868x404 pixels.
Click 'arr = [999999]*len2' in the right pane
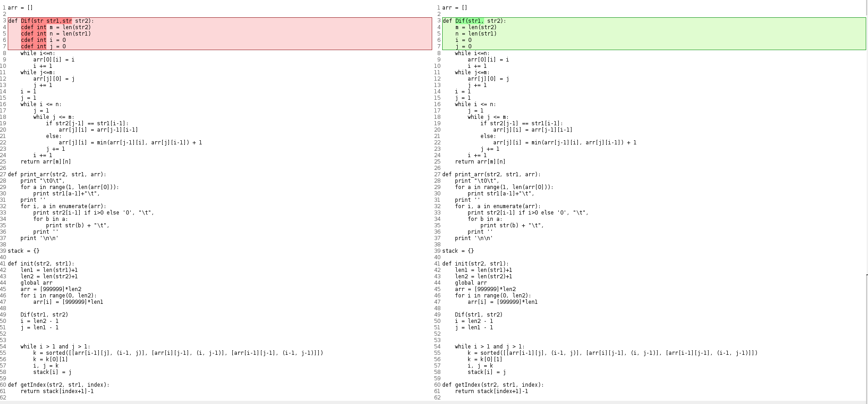[485, 289]
